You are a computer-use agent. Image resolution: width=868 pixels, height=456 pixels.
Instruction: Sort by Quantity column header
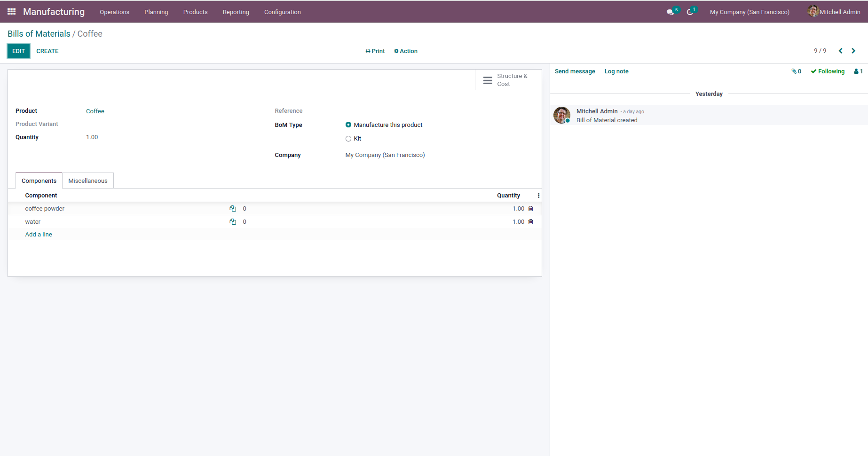pyautogui.click(x=508, y=196)
